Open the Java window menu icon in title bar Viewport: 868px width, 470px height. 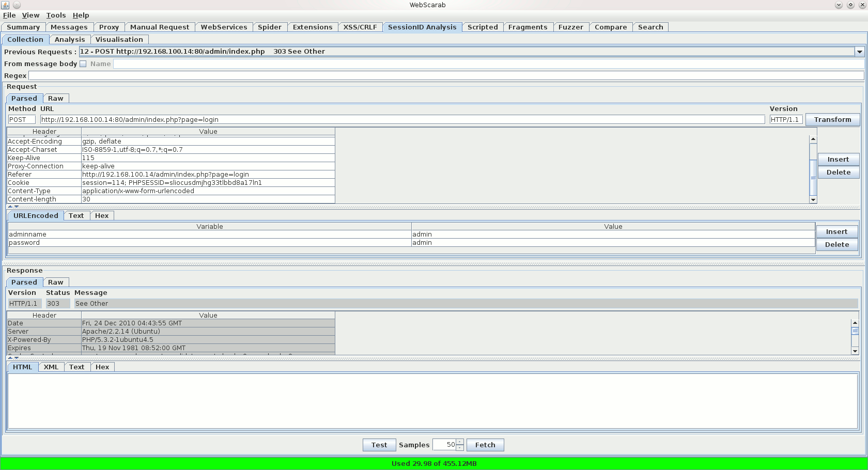click(x=5, y=5)
